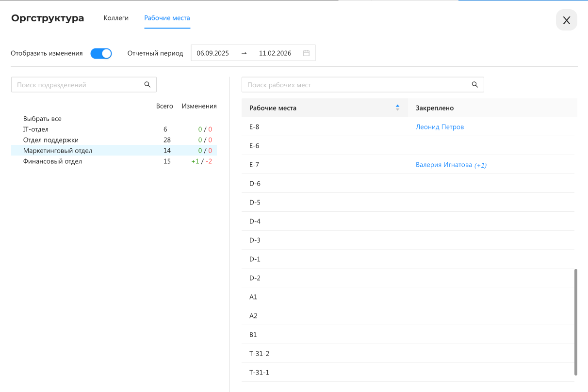The width and height of the screenshot is (588, 392).
Task: Click the start date 06.09.2025 field
Action: (x=212, y=53)
